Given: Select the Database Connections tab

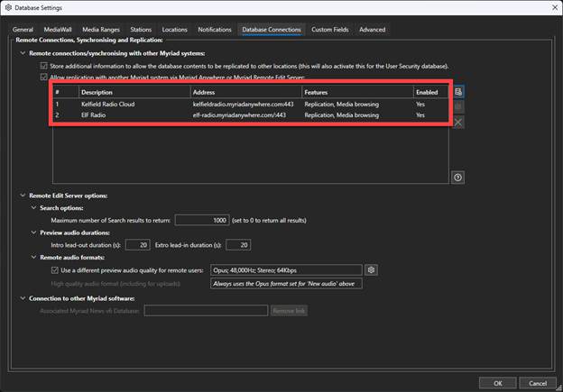Looking at the screenshot, I should click(272, 30).
